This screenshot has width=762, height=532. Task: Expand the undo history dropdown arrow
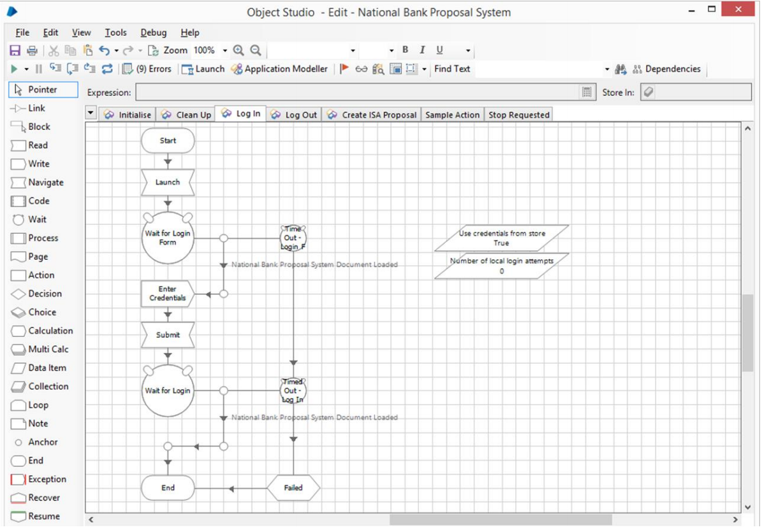pyautogui.click(x=117, y=50)
